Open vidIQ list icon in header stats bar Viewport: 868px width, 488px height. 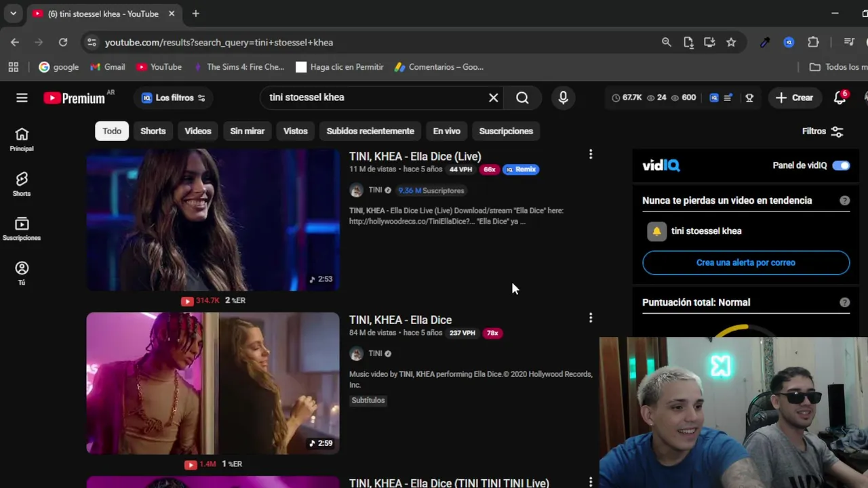[x=728, y=98]
